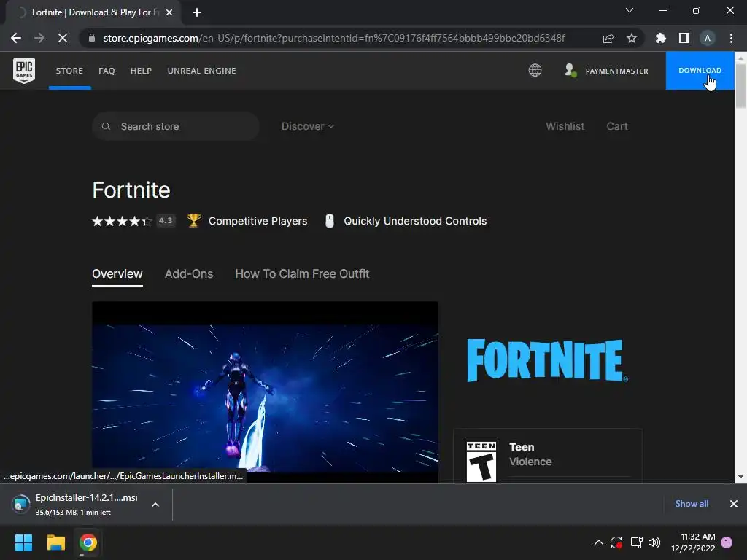Click the Competitive Players trophy icon

(x=193, y=220)
